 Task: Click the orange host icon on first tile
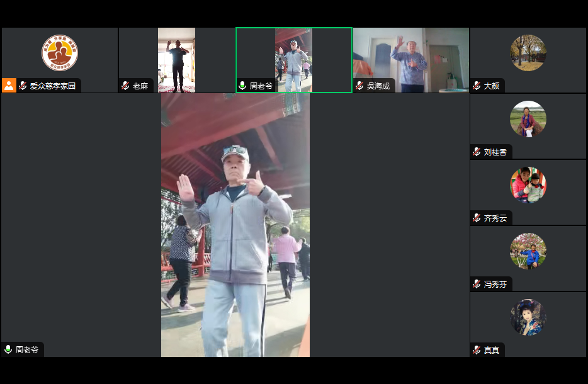[9, 86]
